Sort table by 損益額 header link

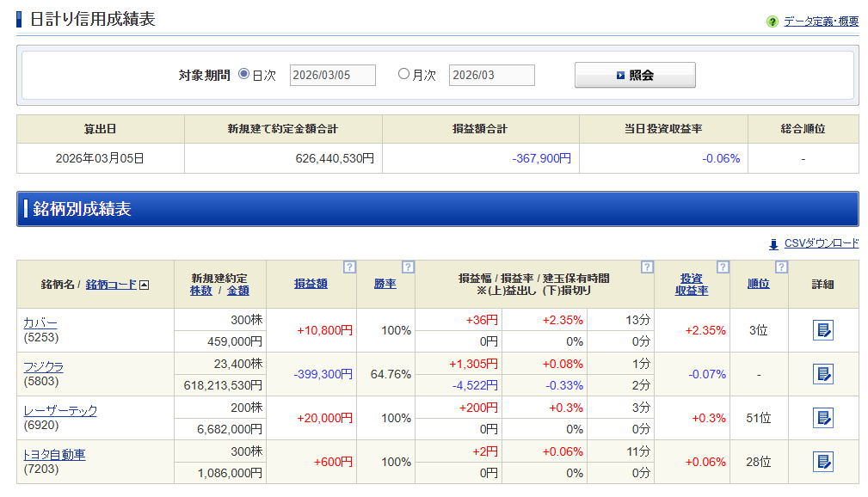[311, 284]
